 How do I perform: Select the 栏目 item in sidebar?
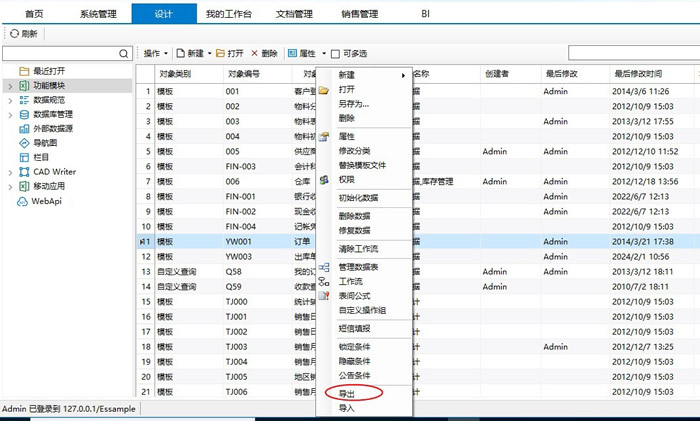coord(38,157)
